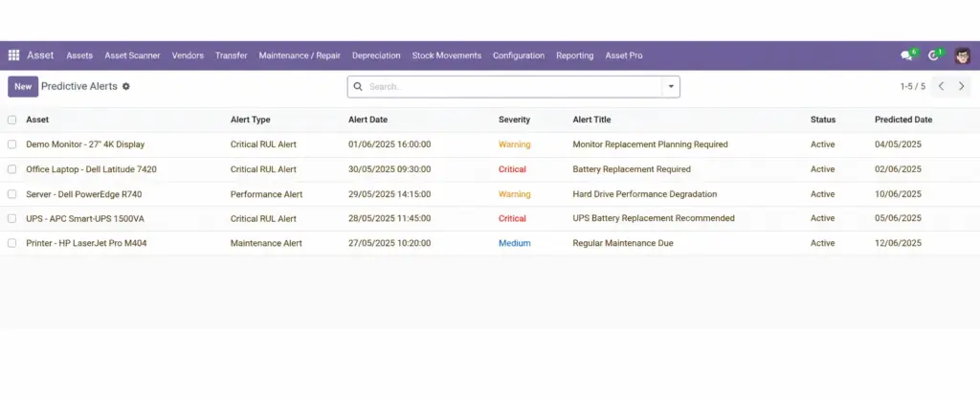980x399 pixels.
Task: Click alert date 27/05/2025 10:20:00
Action: coord(390,244)
